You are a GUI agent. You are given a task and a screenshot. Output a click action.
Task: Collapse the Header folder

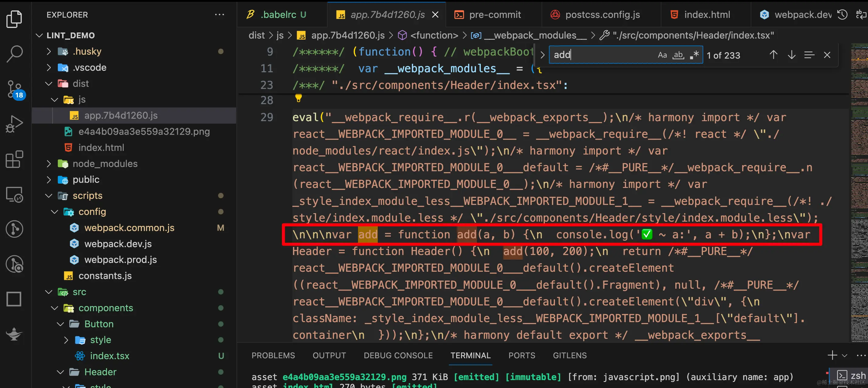coord(60,372)
